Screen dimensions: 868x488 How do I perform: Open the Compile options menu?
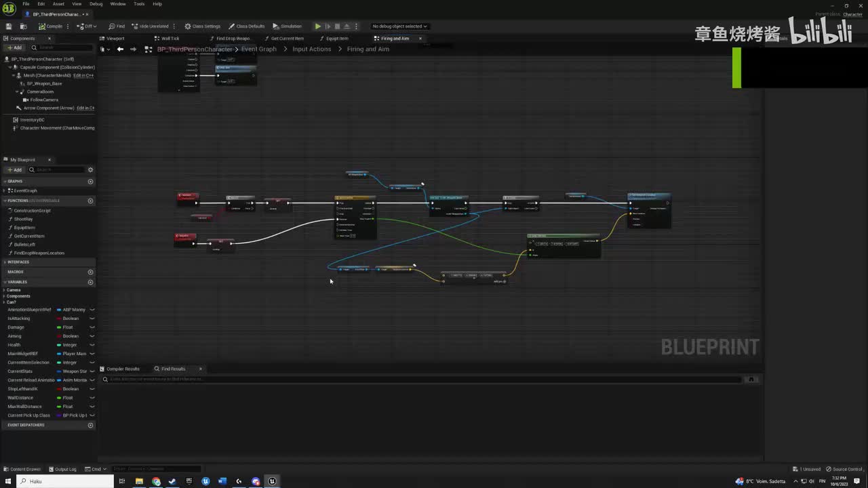(x=68, y=26)
